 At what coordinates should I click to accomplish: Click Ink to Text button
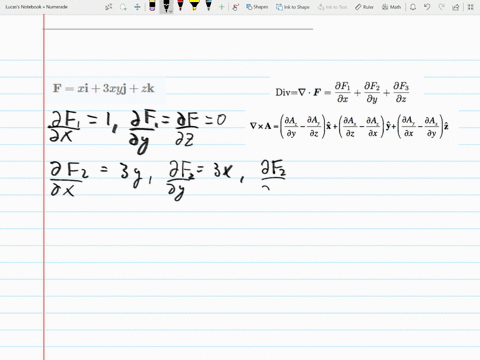coord(332,7)
